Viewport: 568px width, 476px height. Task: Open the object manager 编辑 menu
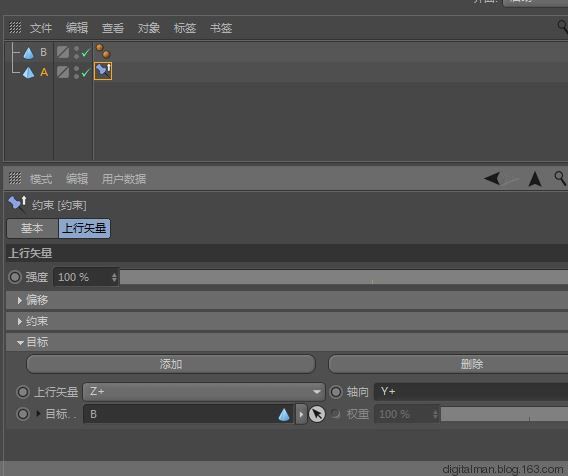pyautogui.click(x=77, y=28)
